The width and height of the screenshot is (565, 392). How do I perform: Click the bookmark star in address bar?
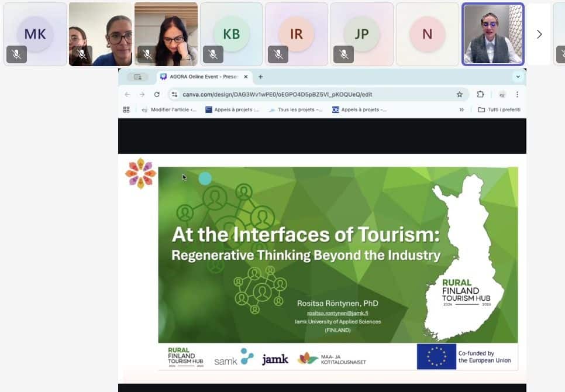coord(460,94)
